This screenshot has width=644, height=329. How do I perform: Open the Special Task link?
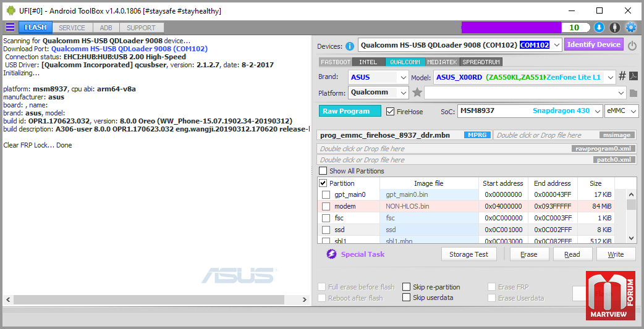tap(363, 254)
